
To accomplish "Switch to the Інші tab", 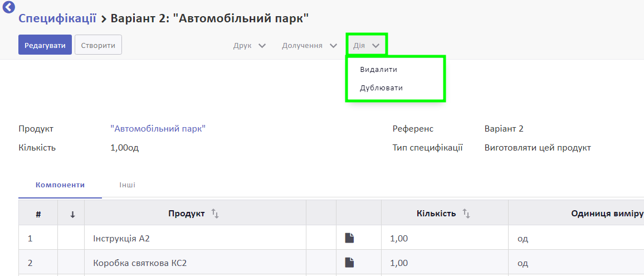I will click(128, 185).
